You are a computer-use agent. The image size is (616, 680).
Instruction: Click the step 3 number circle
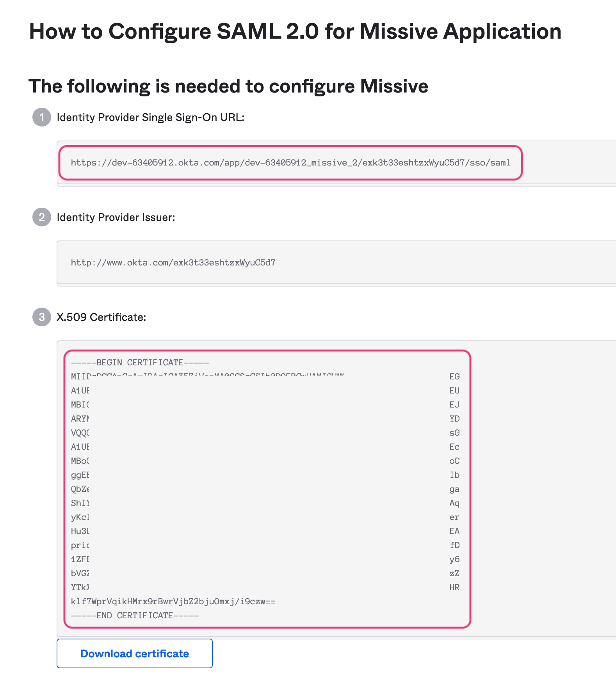click(x=42, y=317)
